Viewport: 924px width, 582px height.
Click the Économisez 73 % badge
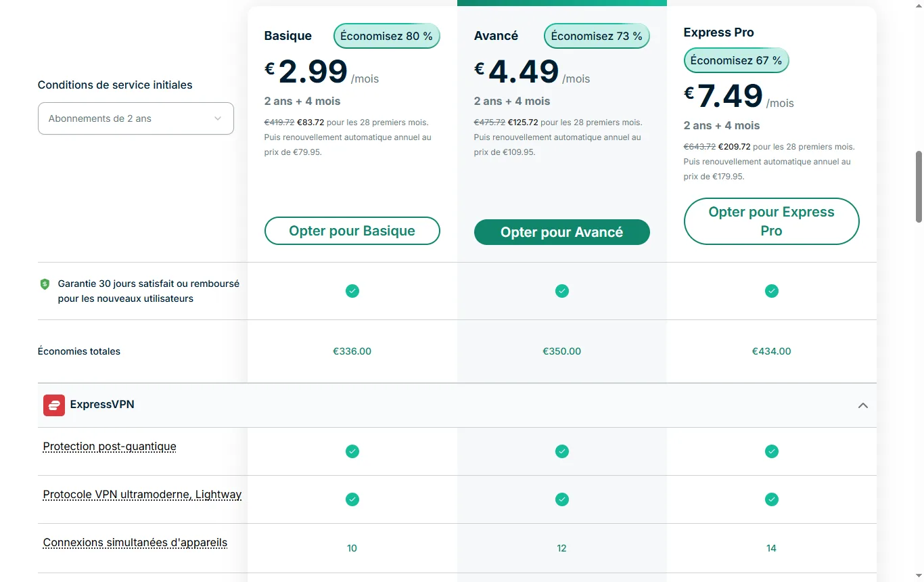tap(597, 36)
